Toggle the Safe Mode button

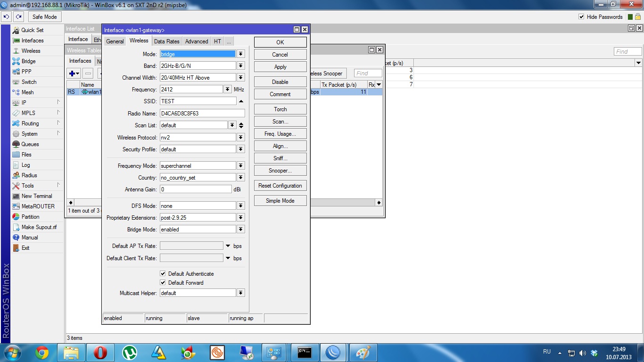44,17
